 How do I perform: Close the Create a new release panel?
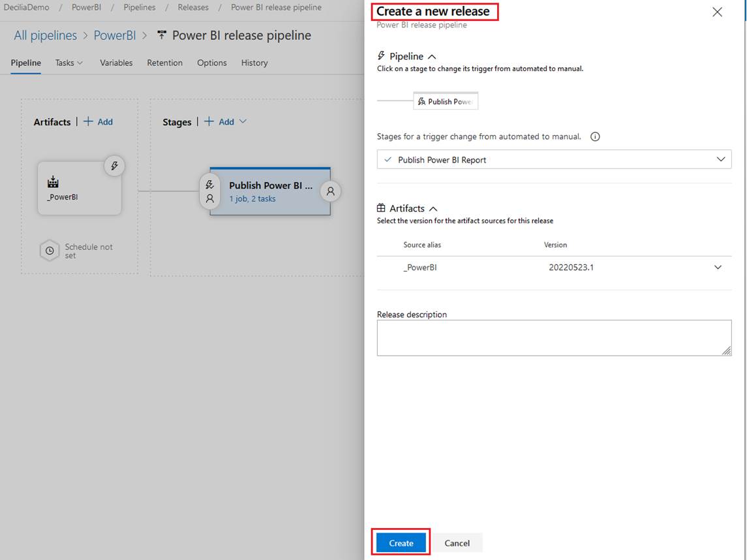pyautogui.click(x=717, y=12)
